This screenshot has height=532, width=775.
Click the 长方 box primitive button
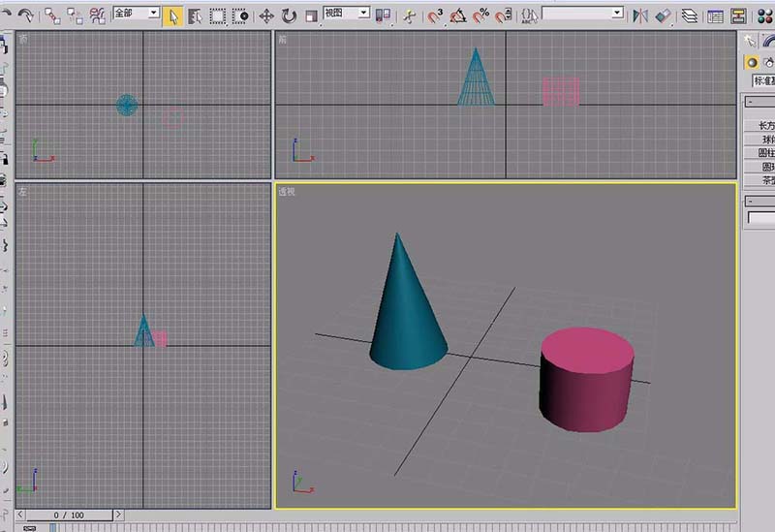click(x=764, y=125)
